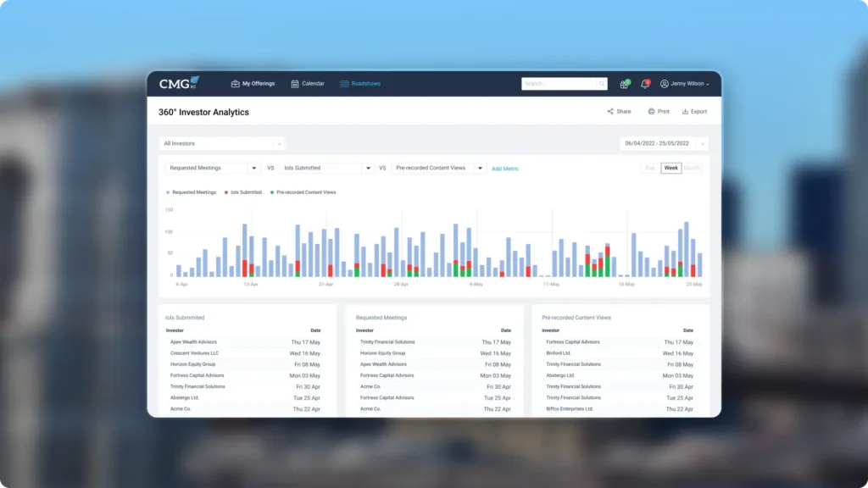Open notifications bell icon

[644, 84]
